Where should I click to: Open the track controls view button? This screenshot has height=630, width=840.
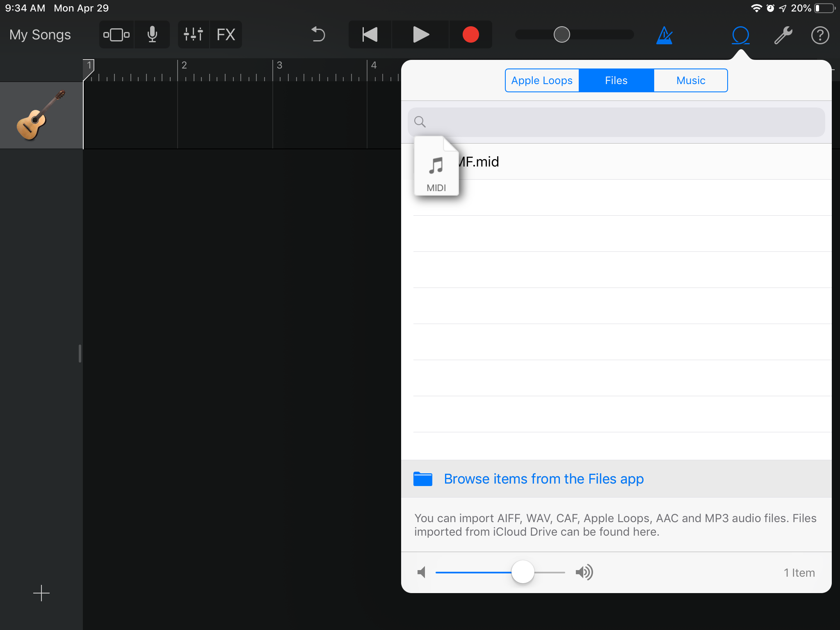coord(116,35)
